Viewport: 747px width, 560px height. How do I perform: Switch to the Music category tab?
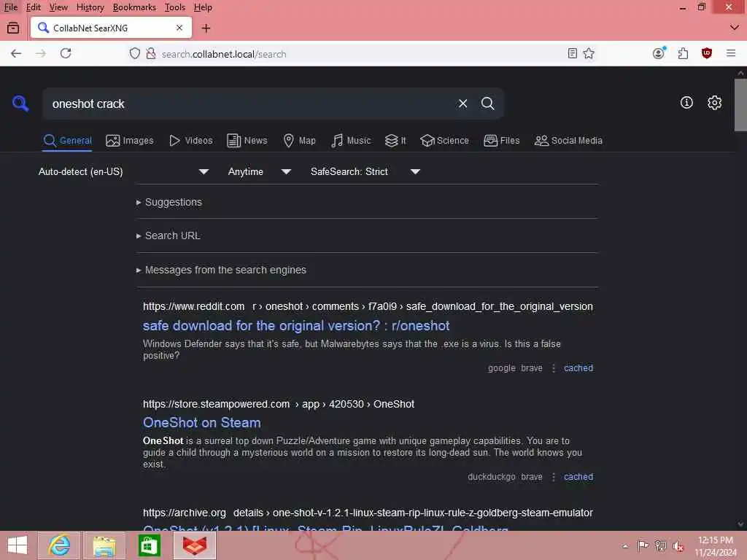pos(351,141)
